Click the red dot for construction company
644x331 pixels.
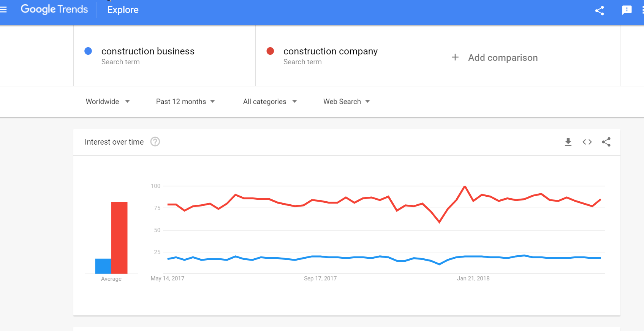coord(270,51)
